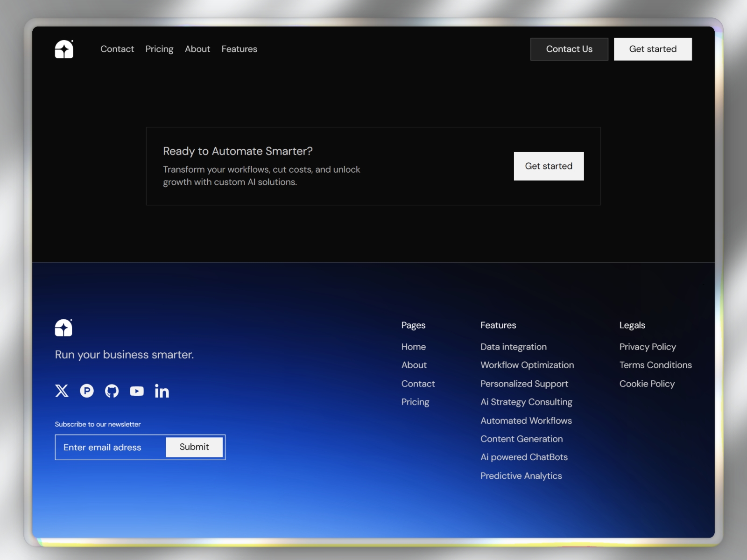Open the Contact page from the navbar
Viewport: 747px width, 560px height.
117,49
